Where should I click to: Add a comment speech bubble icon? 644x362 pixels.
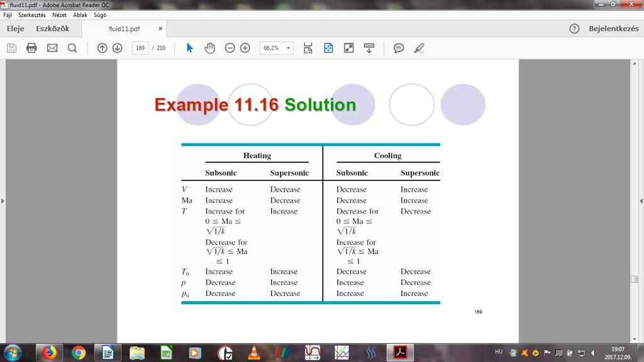(x=398, y=48)
